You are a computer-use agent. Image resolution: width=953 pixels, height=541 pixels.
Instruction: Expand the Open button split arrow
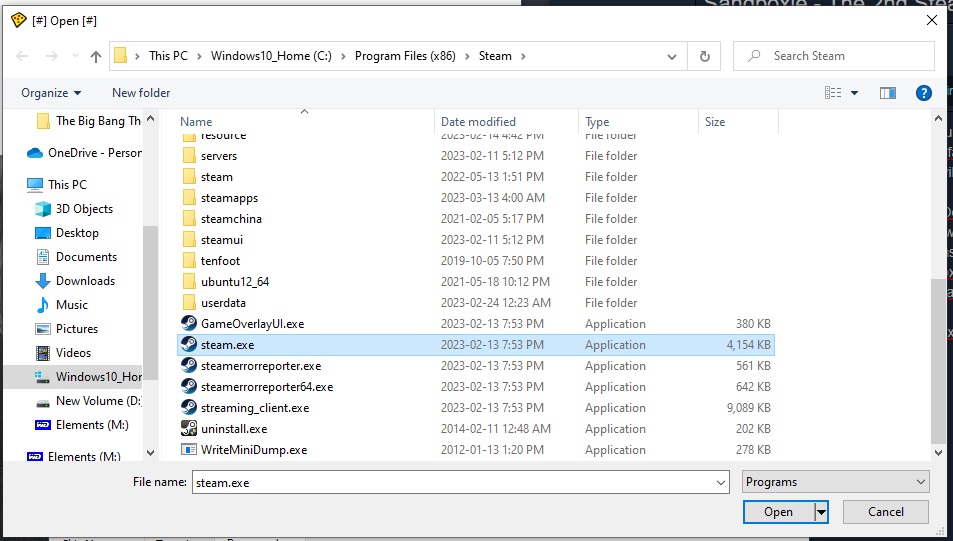[822, 512]
